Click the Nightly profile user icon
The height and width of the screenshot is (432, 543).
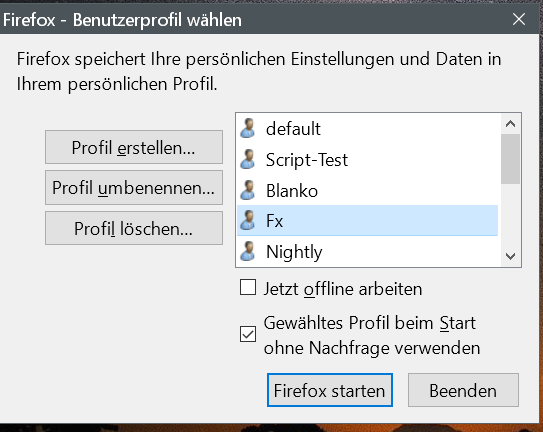(x=248, y=251)
